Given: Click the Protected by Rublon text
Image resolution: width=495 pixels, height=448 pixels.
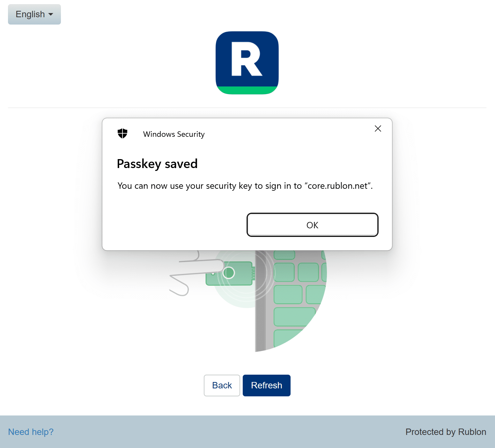Looking at the screenshot, I should 446,432.
